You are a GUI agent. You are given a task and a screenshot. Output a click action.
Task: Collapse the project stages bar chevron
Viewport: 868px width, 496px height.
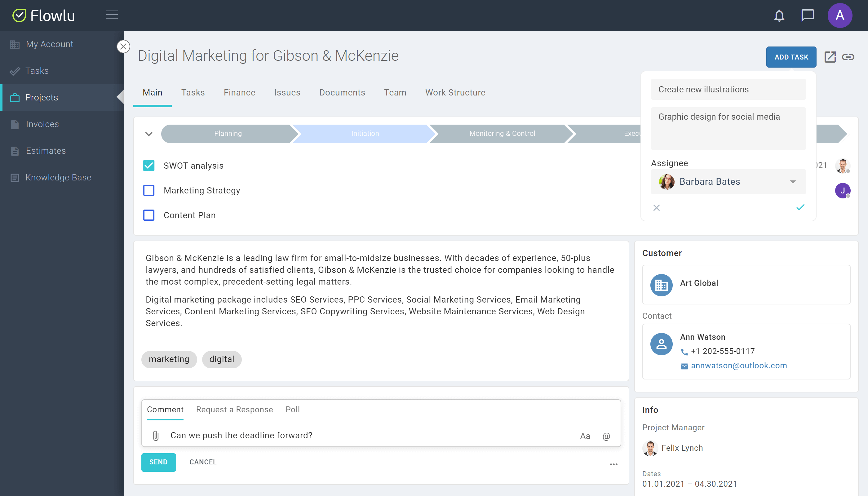click(x=148, y=134)
